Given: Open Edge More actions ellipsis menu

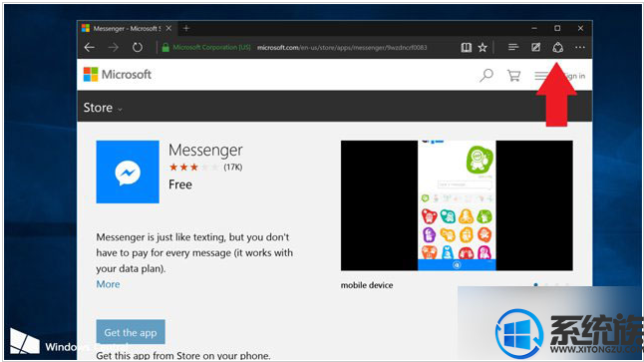Looking at the screenshot, I should pos(580,47).
